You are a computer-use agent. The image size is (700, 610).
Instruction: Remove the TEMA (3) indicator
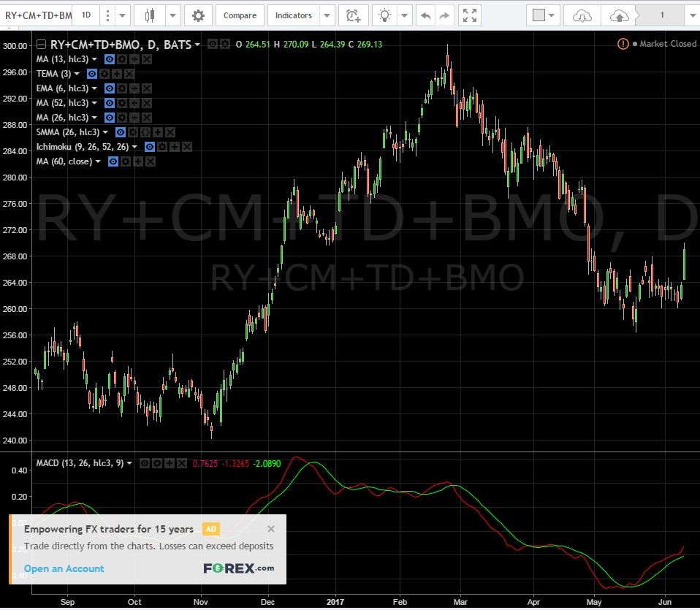pos(129,74)
